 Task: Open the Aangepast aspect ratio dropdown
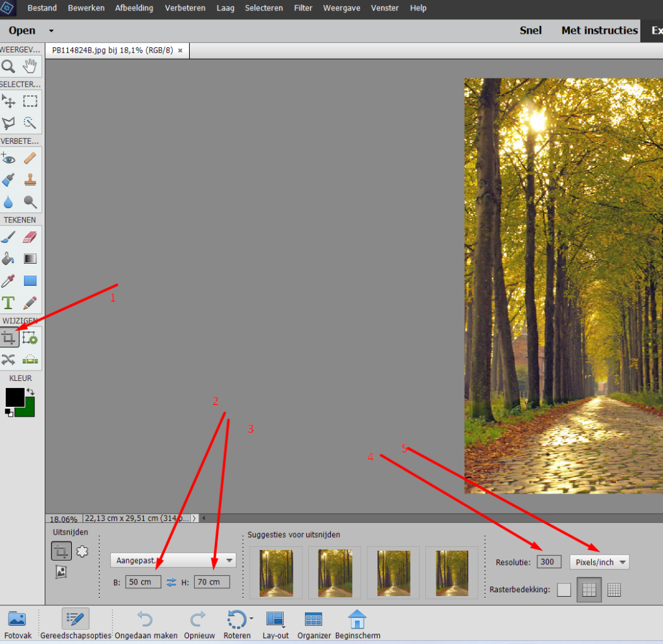point(173,560)
